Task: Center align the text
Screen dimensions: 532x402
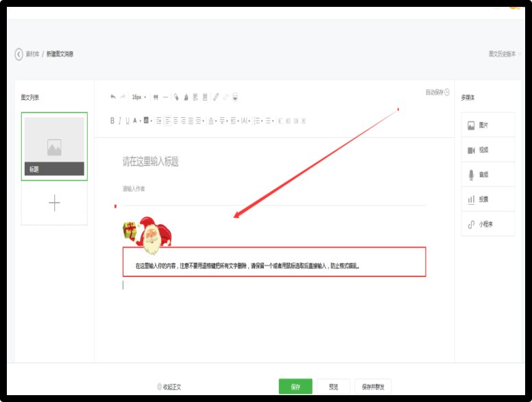Action: 176,121
